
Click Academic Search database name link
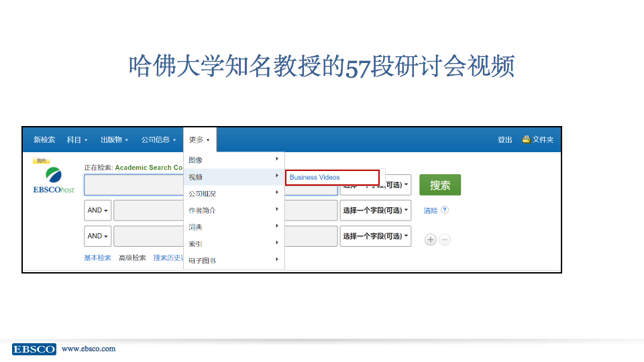pyautogui.click(x=149, y=168)
